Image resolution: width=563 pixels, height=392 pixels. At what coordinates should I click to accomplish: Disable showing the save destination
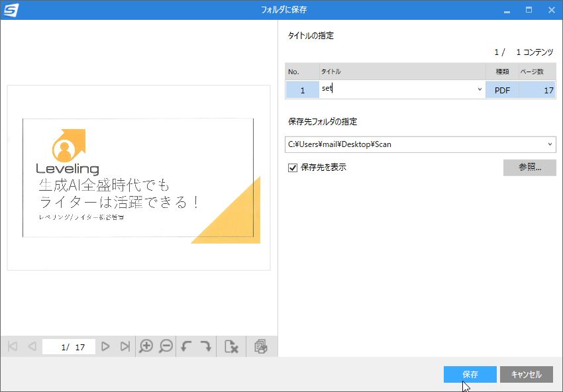(x=292, y=168)
